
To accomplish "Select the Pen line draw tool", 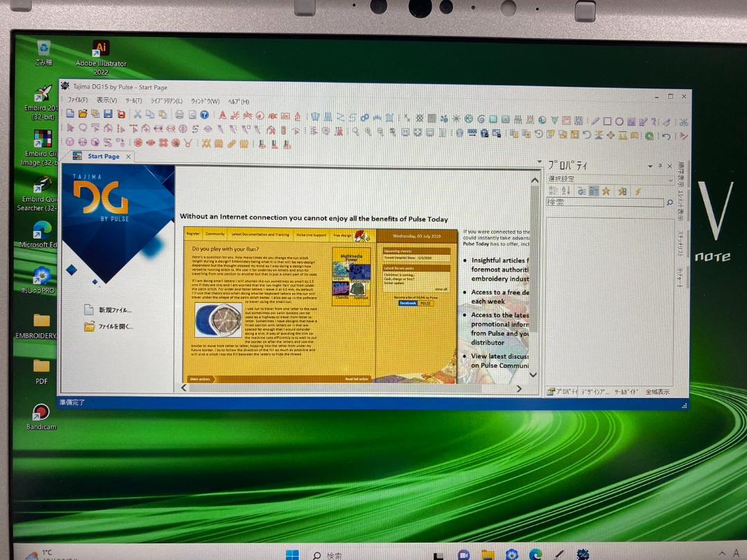I will (595, 121).
